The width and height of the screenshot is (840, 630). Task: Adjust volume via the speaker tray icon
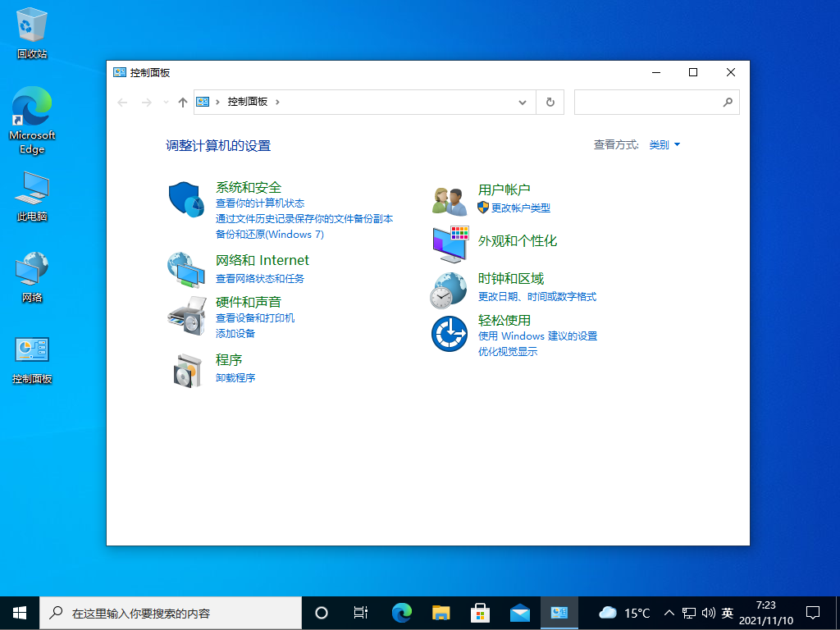(709, 613)
